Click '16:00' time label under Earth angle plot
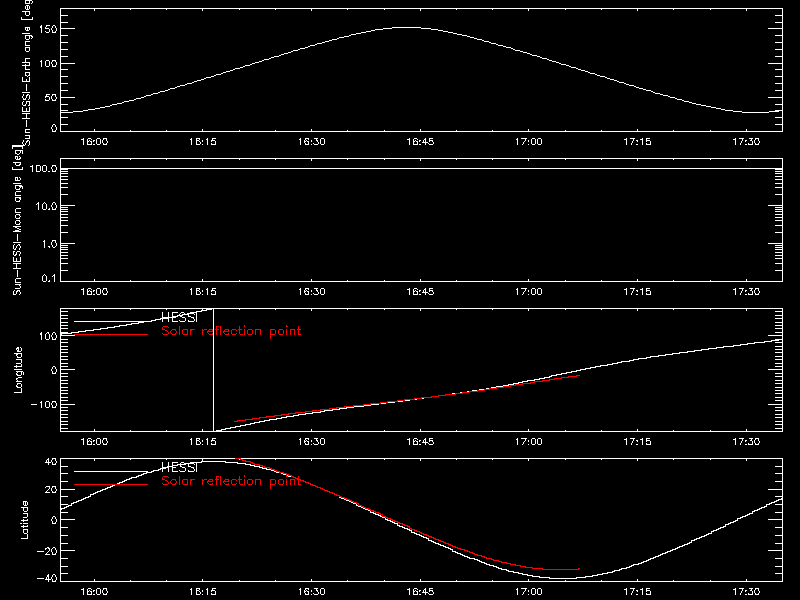 click(x=94, y=141)
